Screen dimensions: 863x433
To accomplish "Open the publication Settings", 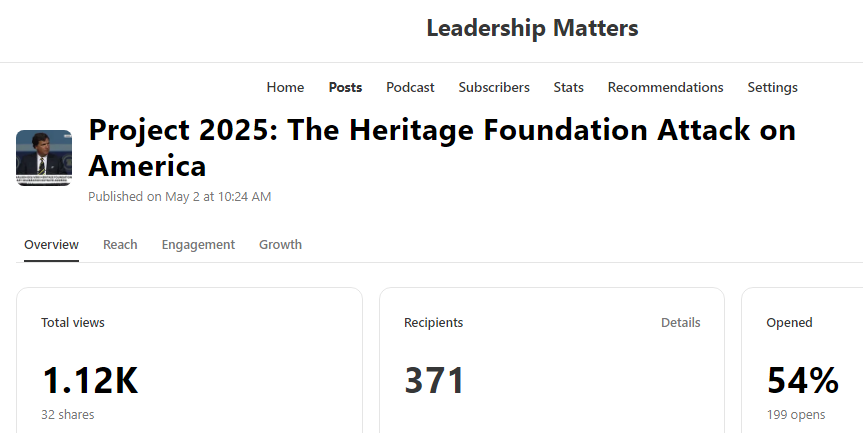I will pyautogui.click(x=772, y=87).
